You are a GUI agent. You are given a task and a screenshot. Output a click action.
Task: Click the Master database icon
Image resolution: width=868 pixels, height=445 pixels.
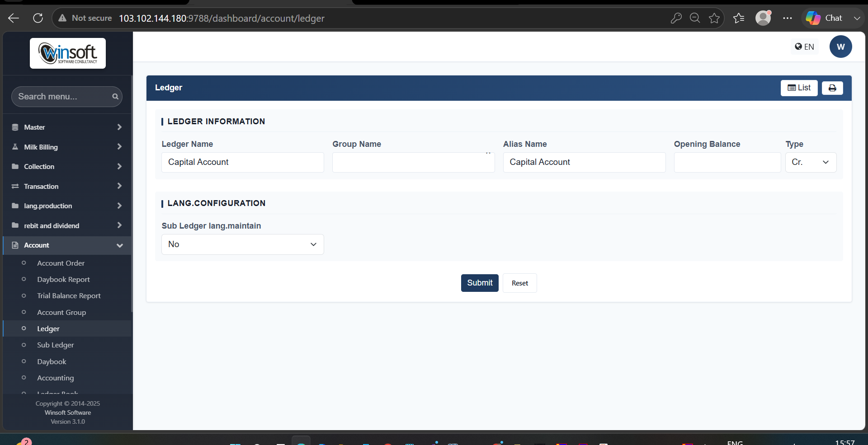point(15,127)
